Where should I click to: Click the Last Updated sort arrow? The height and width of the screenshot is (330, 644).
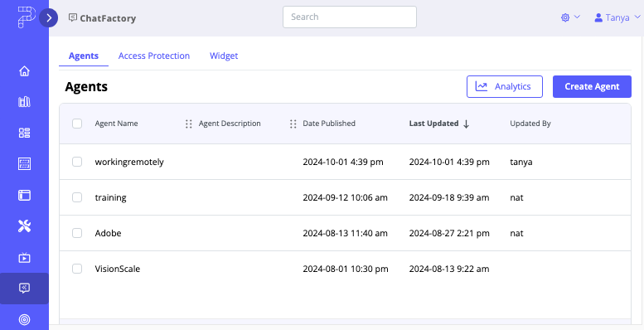(x=466, y=124)
